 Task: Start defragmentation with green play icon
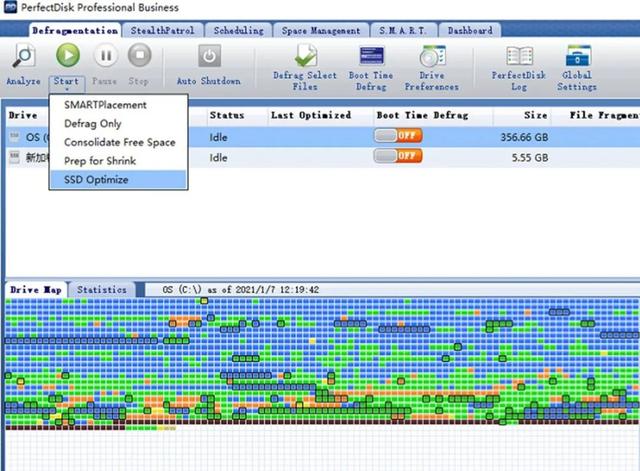[68, 55]
